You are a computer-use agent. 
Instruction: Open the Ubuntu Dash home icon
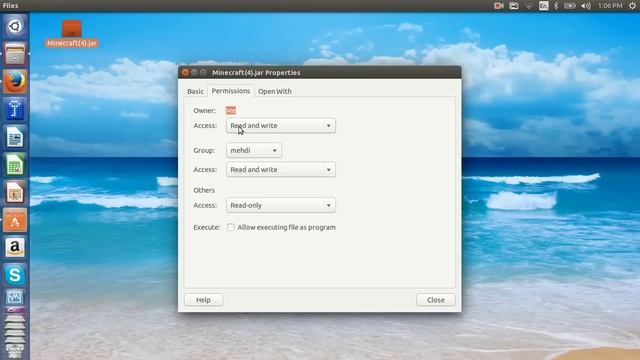pyautogui.click(x=15, y=26)
